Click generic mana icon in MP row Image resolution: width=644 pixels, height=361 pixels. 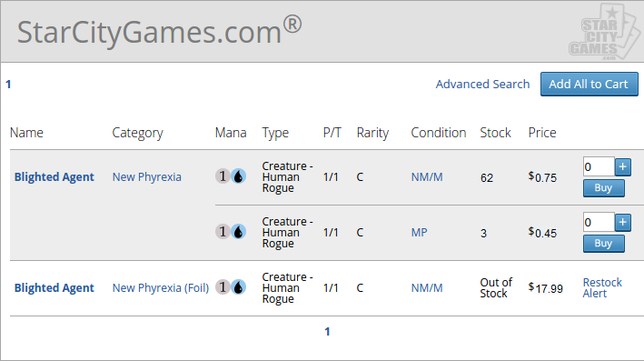[223, 232]
